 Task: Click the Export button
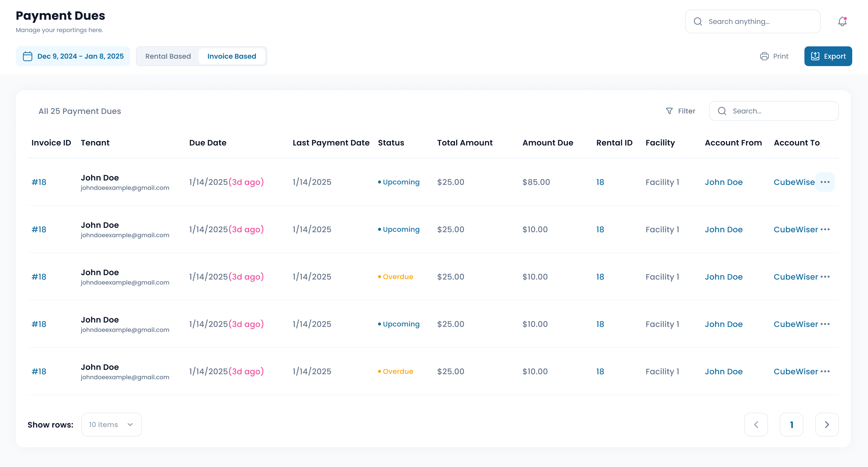[x=828, y=56]
